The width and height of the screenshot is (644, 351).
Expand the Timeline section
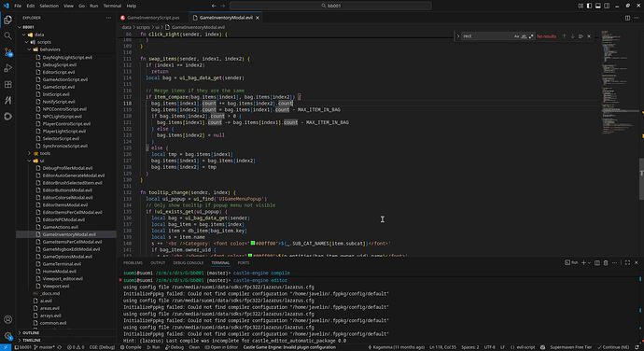pyautogui.click(x=31, y=340)
